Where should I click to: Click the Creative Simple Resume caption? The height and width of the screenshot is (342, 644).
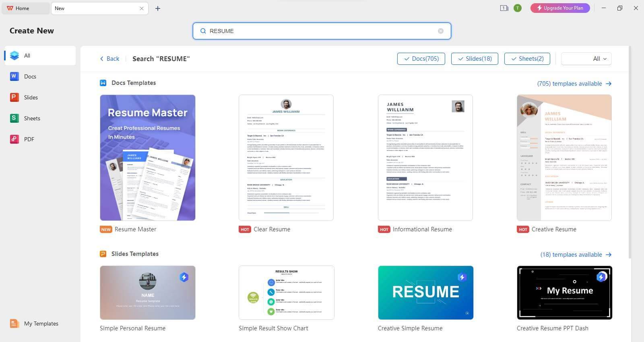(x=410, y=328)
